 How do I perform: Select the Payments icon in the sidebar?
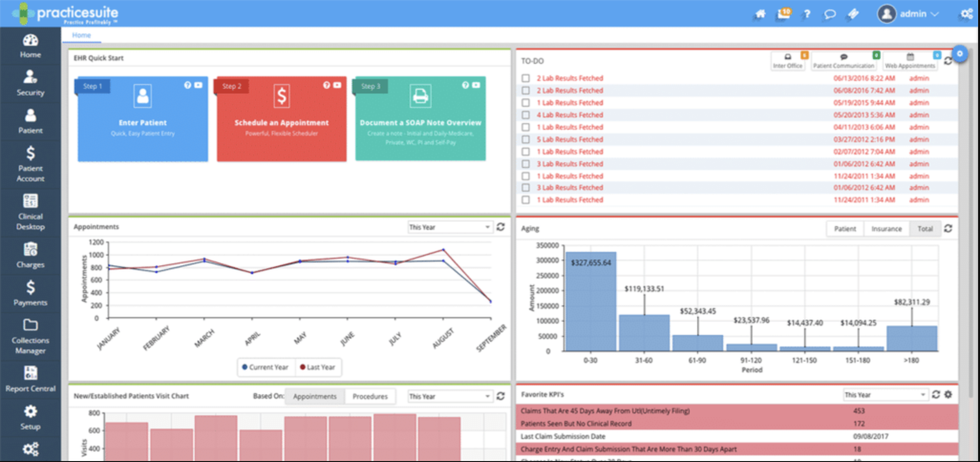[x=30, y=293]
